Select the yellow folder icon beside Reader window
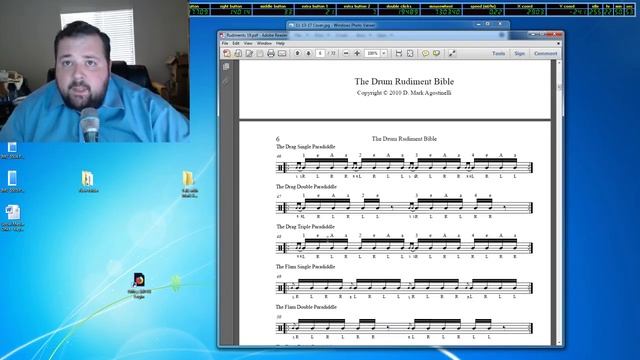Screen dimensions: 640x360 (189, 184)
